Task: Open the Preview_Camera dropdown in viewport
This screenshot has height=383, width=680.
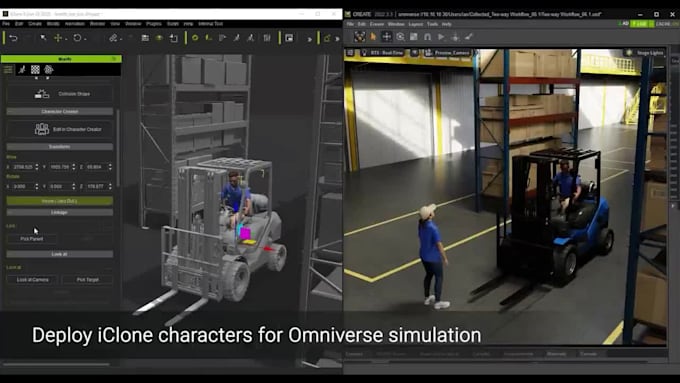Action: coord(448,53)
